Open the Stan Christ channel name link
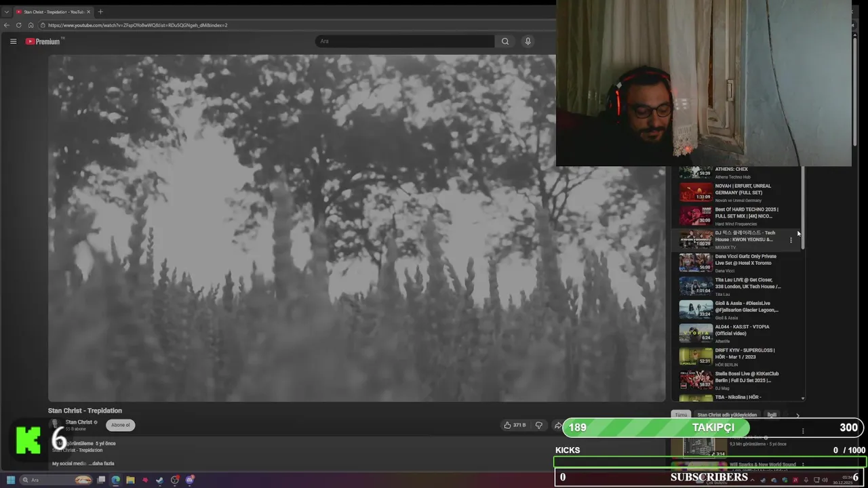Viewport: 868px width, 488px height. pyautogui.click(x=79, y=422)
